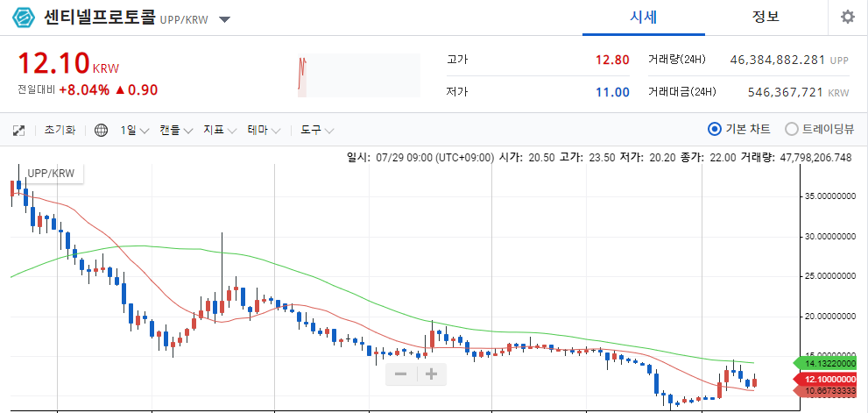The height and width of the screenshot is (413, 868).
Task: Switch to the 시세 tab
Action: (643, 18)
